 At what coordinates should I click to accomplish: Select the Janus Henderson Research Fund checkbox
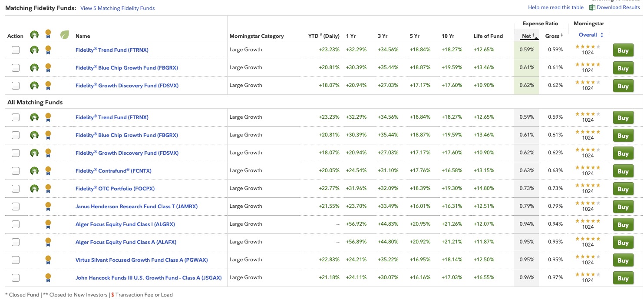pyautogui.click(x=16, y=207)
